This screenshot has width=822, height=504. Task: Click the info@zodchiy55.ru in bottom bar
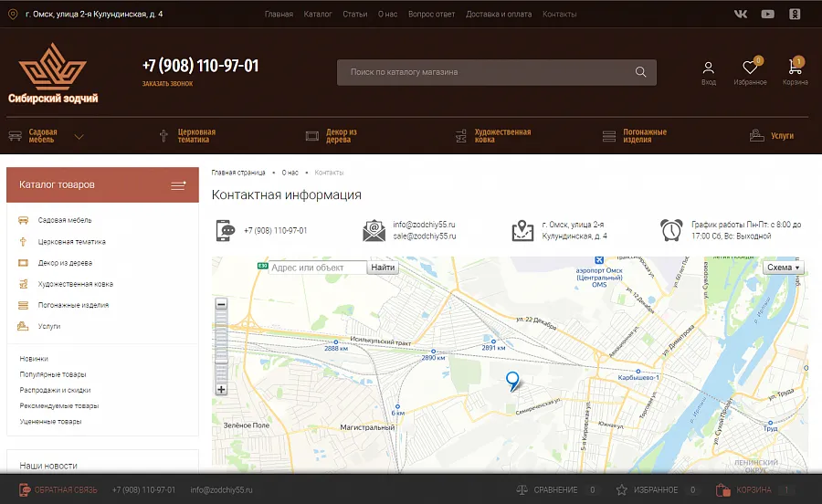tap(221, 490)
